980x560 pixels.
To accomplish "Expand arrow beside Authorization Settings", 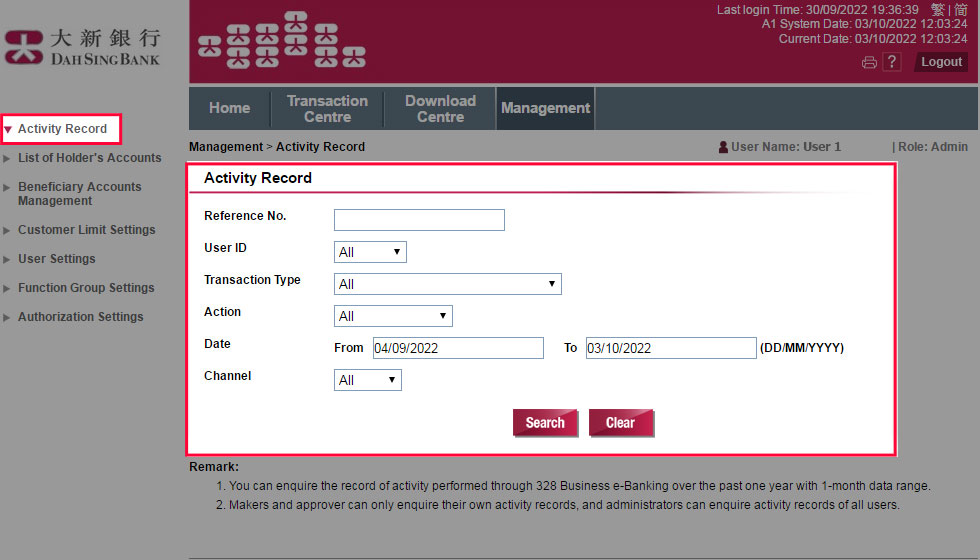I will (x=7, y=318).
